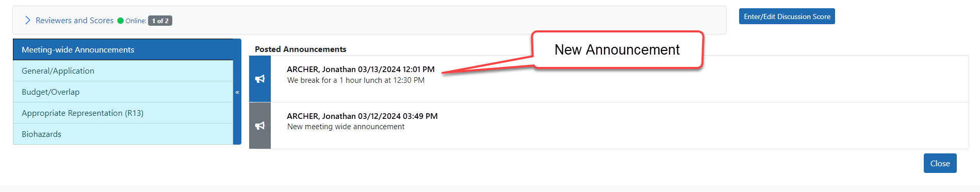Open the General/Application tab
980x192 pixels.
coord(123,71)
